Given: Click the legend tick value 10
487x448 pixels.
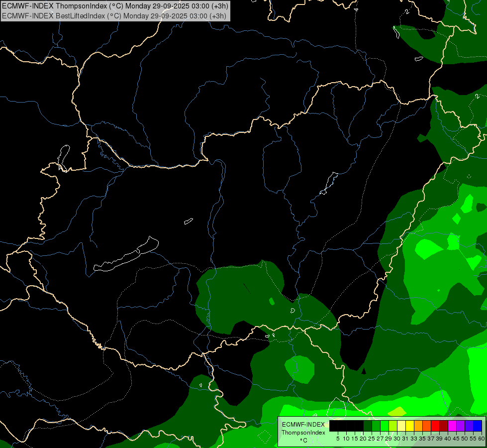Looking at the screenshot, I should pos(346,439).
